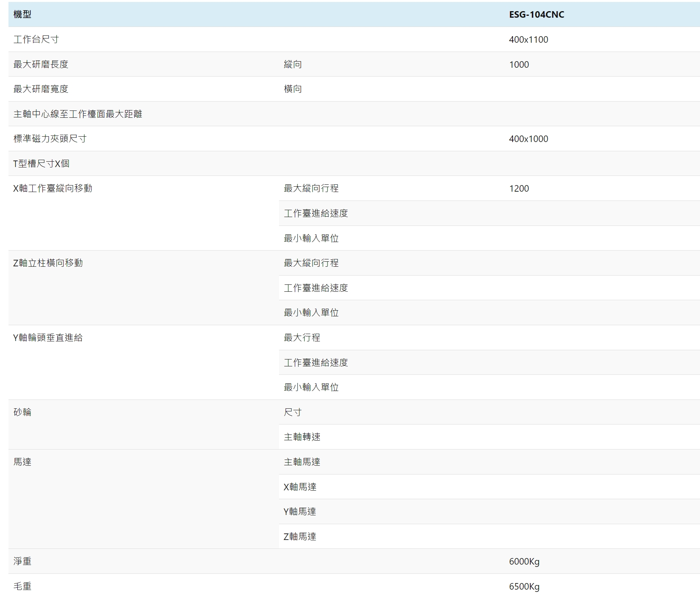This screenshot has height=595, width=700.
Task: Click the 最大研磨長度 label
Action: point(41,64)
